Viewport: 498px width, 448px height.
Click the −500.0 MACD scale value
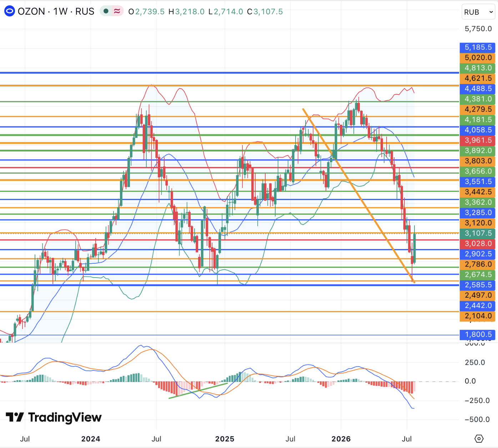pyautogui.click(x=477, y=420)
